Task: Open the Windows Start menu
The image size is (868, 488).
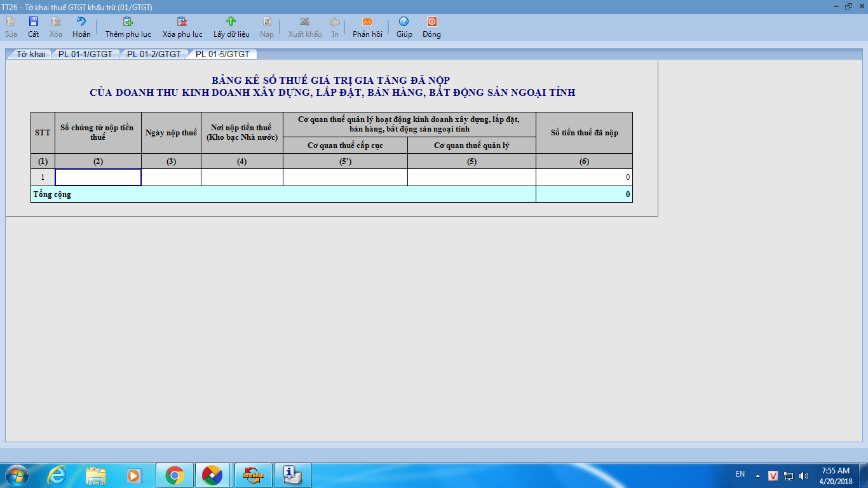Action: [x=16, y=475]
